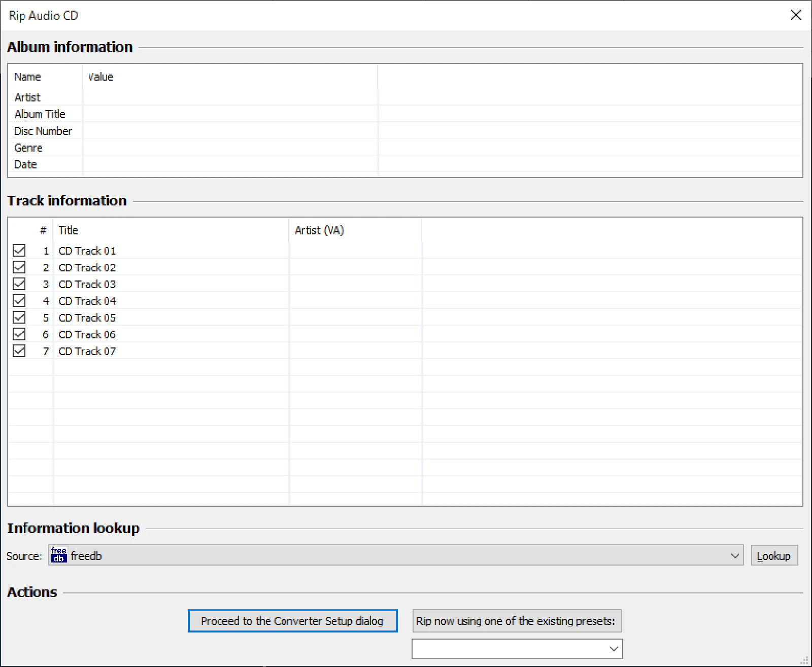Image resolution: width=812 pixels, height=667 pixels.
Task: Click Proceed to the Converter Setup dialog
Action: (292, 621)
